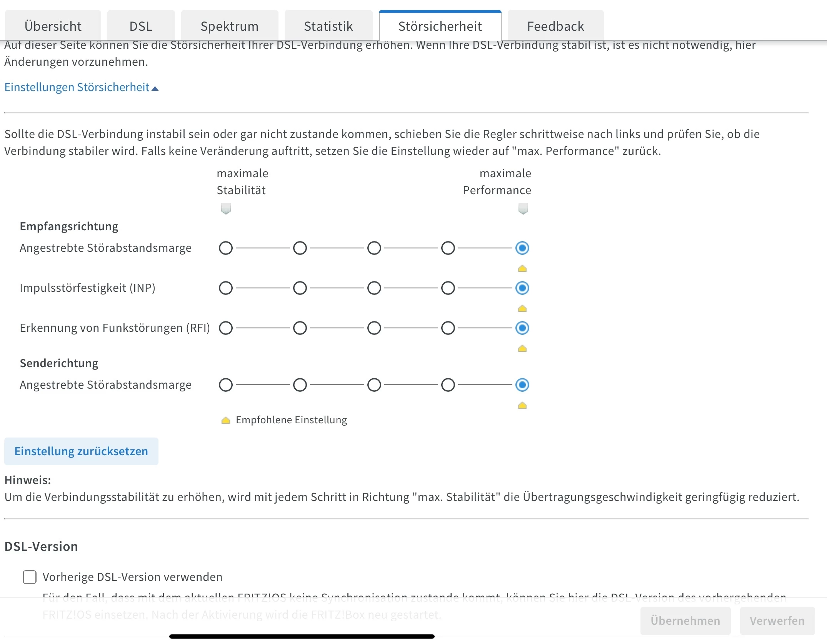
Task: Select second option for Empfangsrichtung Störabstandsmarge
Action: [x=300, y=248]
